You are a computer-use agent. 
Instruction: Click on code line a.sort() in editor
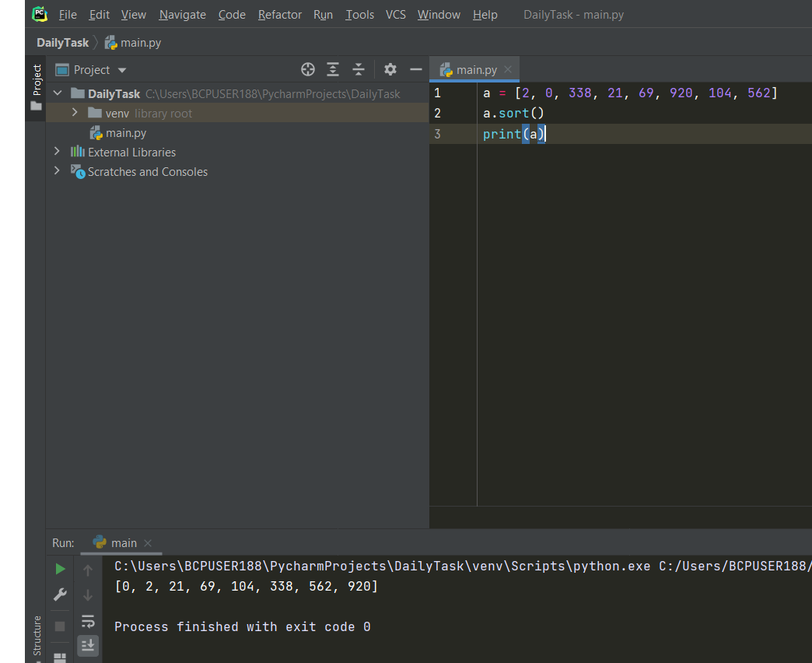513,114
